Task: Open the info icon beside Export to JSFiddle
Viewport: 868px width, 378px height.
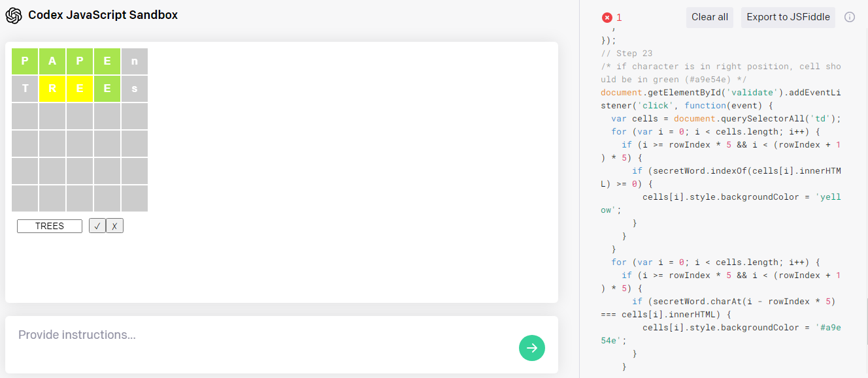Action: point(850,17)
